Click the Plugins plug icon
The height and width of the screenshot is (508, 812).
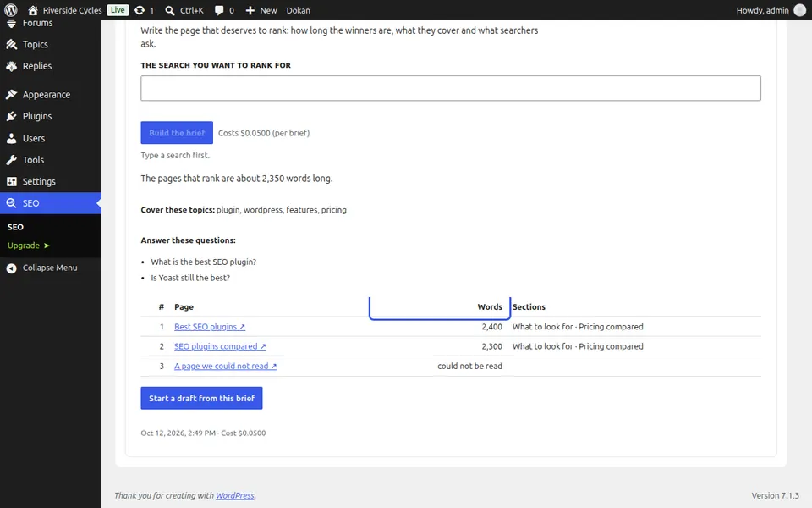pyautogui.click(x=11, y=116)
